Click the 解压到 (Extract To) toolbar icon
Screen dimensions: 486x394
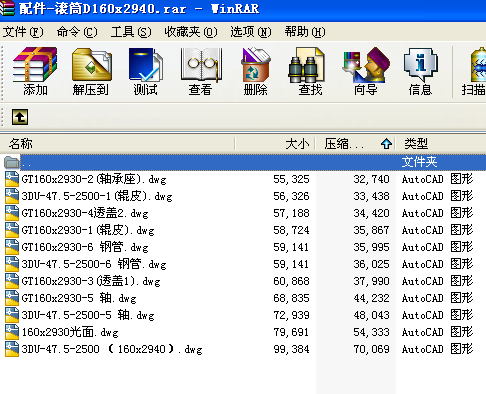[x=91, y=65]
